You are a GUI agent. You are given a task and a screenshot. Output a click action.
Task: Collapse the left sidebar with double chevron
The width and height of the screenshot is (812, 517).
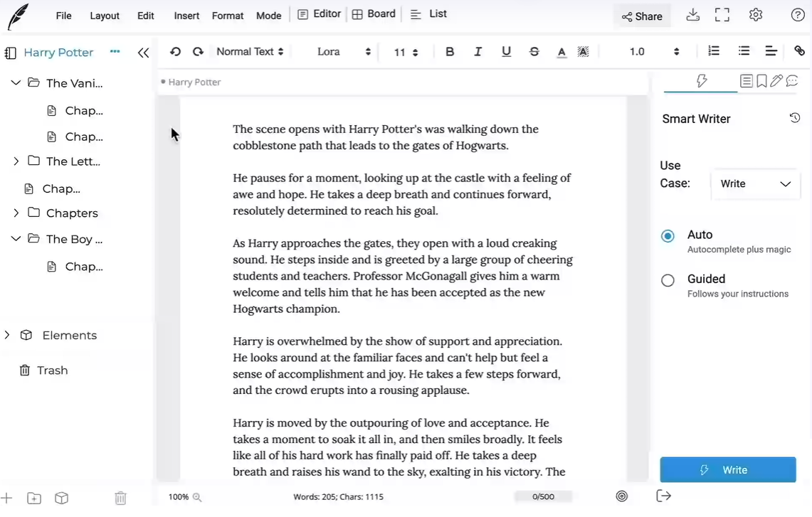[144, 53]
